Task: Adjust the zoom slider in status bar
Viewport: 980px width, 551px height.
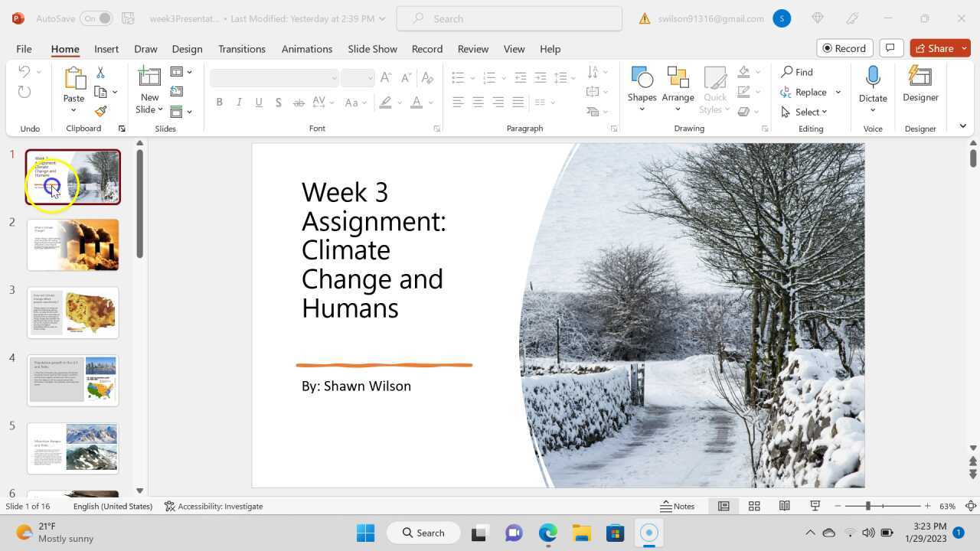Action: [867, 506]
